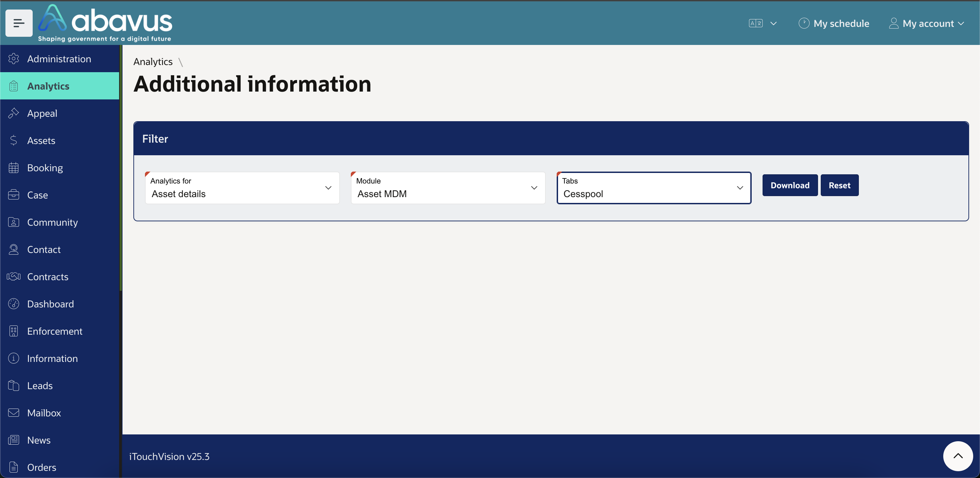Open Administration menu item
This screenshot has height=478, width=980.
coord(59,59)
